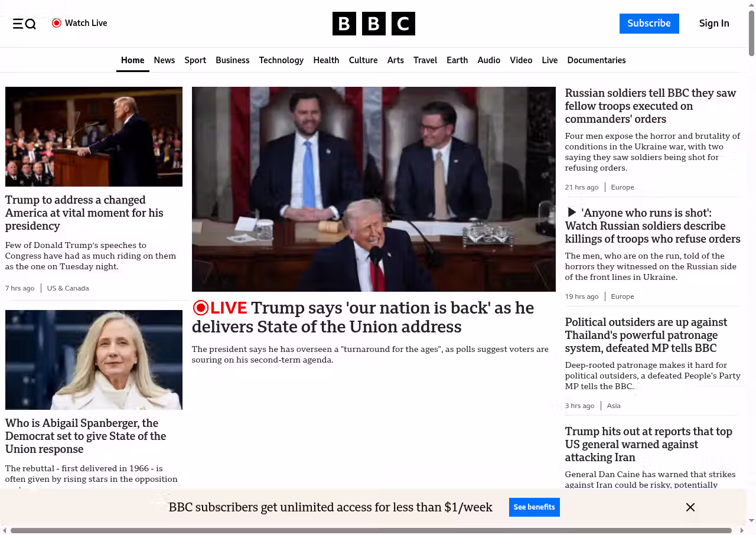
Task: Click play icon beside 'Anyone who runs is shot'
Action: click(x=571, y=213)
